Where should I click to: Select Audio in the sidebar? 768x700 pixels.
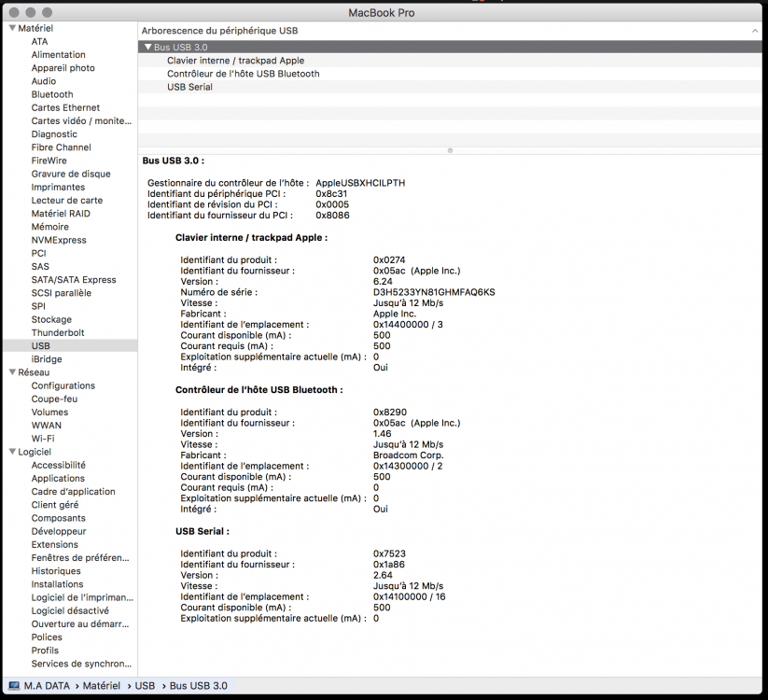pyautogui.click(x=44, y=81)
